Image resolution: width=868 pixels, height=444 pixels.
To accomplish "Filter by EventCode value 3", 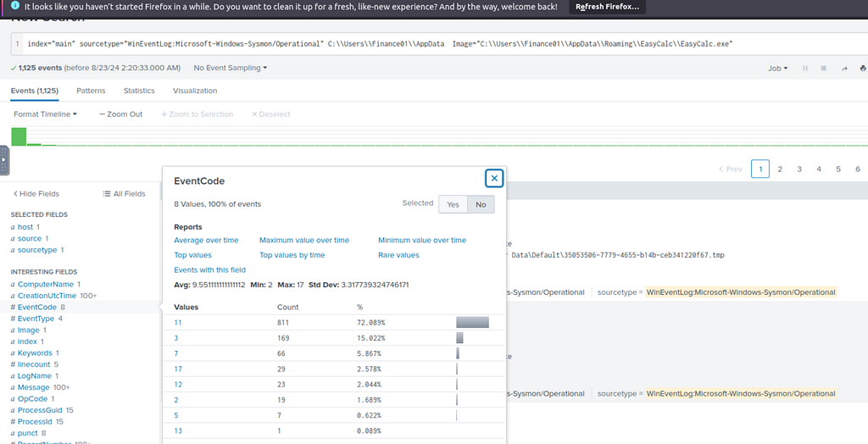I will tap(176, 338).
